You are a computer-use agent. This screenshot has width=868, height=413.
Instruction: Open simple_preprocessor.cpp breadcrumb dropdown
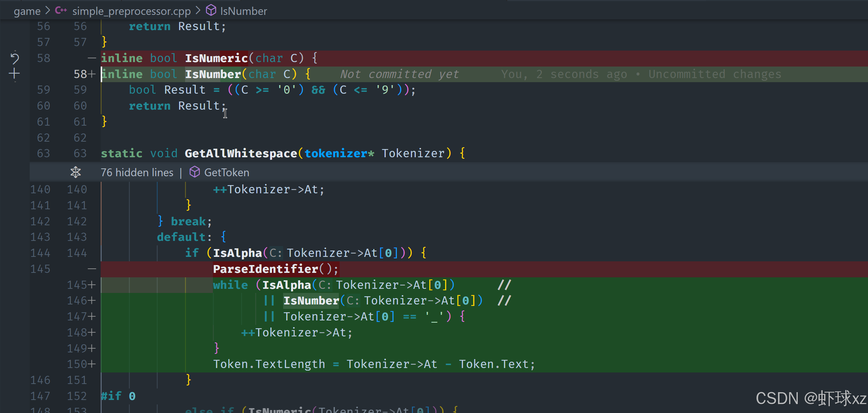tap(131, 11)
